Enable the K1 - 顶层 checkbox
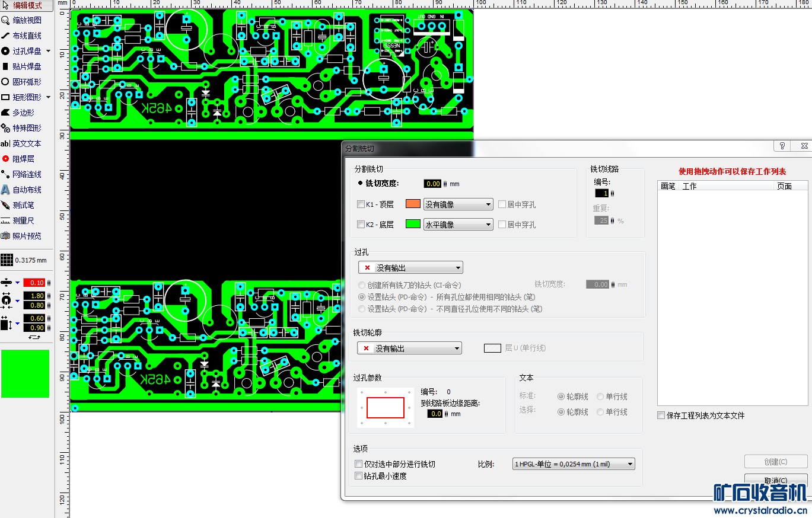Screen dimensions: 812x518 click(x=361, y=204)
